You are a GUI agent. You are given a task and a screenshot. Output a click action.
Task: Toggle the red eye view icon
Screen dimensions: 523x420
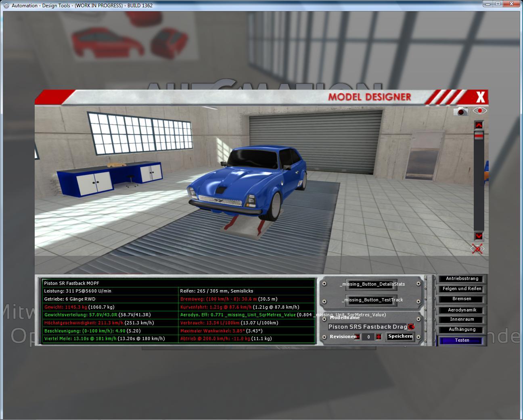point(479,111)
